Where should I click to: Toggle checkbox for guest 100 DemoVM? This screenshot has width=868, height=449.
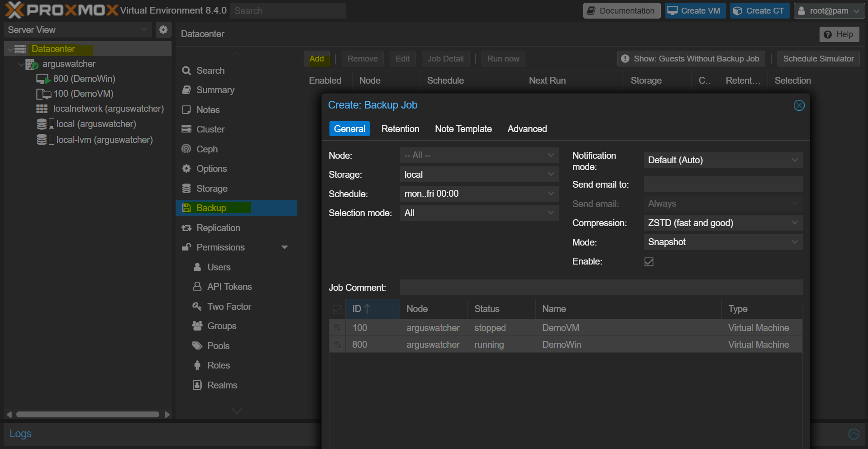pyautogui.click(x=337, y=328)
